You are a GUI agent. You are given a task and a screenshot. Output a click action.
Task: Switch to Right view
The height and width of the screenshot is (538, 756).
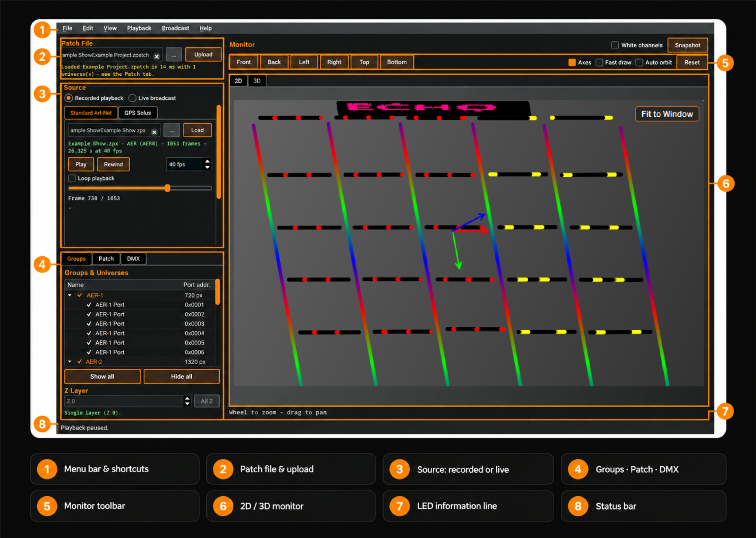334,62
